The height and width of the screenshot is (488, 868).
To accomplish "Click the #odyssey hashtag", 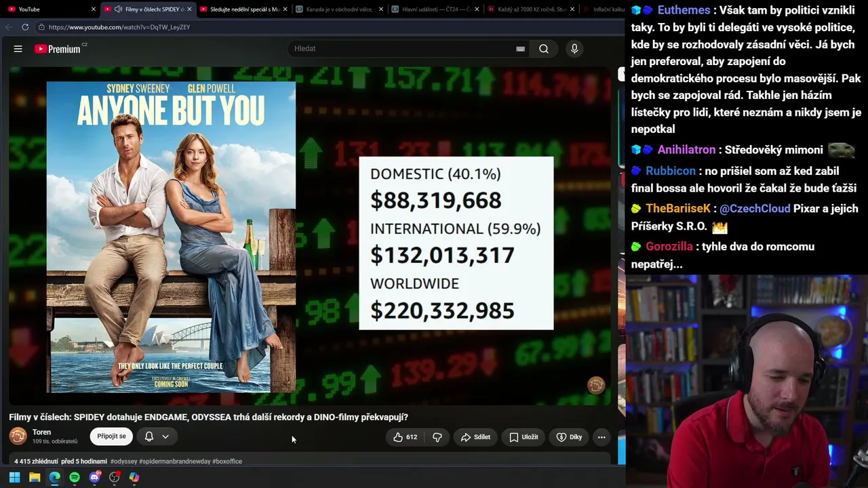I will click(x=123, y=462).
